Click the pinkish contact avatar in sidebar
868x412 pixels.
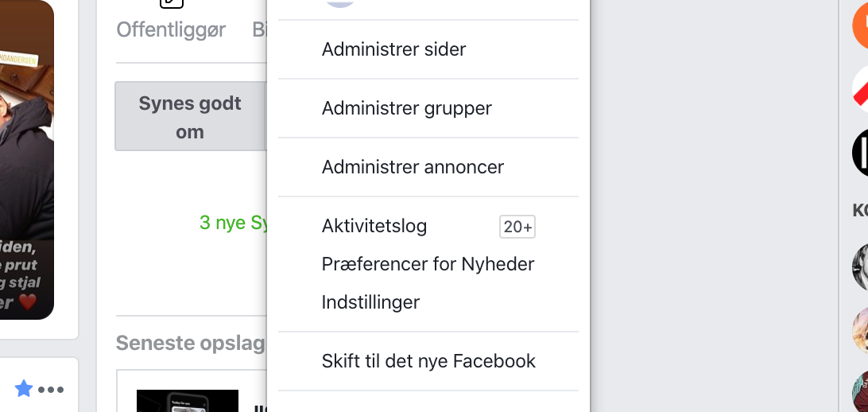(861, 330)
